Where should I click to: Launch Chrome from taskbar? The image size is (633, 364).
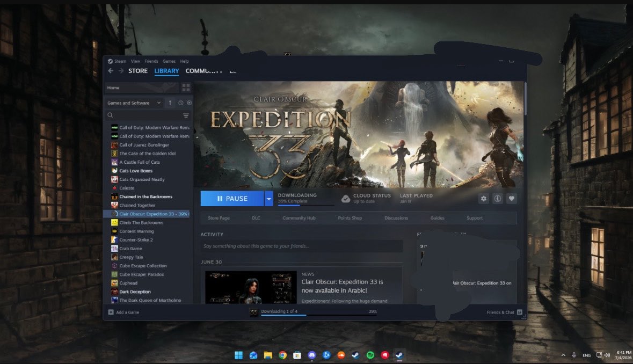pyautogui.click(x=282, y=355)
